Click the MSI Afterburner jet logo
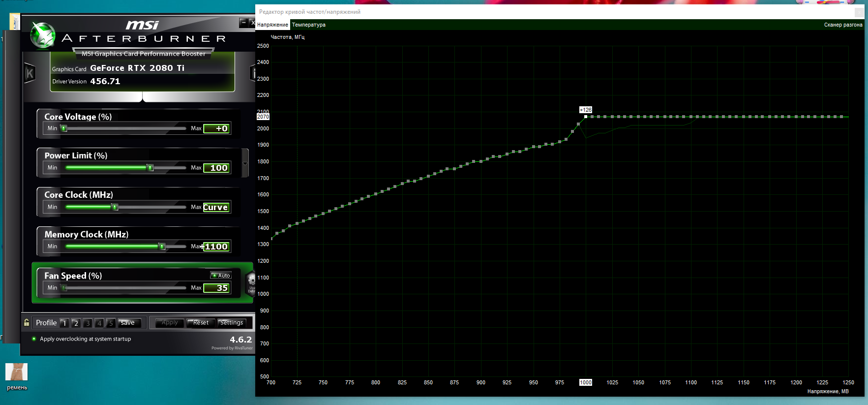Image resolution: width=868 pixels, height=405 pixels. pyautogui.click(x=43, y=36)
